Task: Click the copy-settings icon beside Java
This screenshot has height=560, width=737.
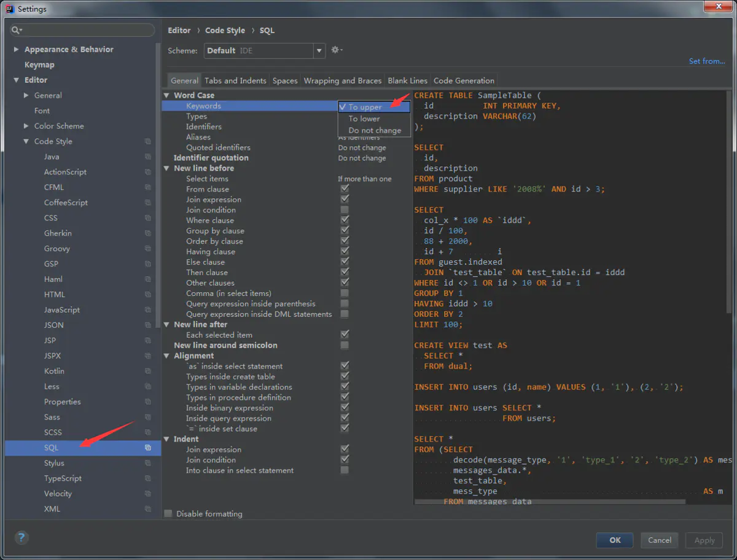Action: click(147, 157)
